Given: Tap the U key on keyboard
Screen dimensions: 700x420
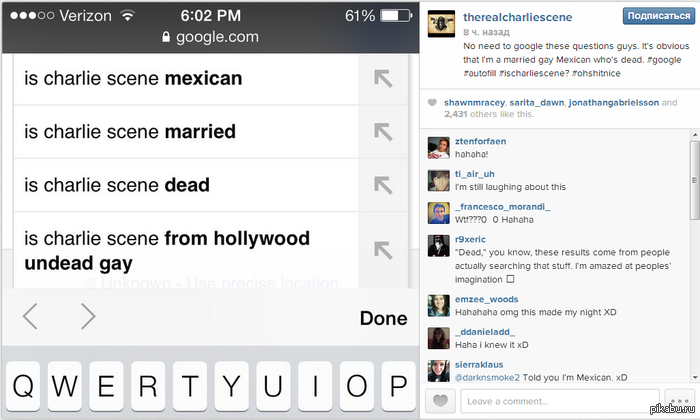Looking at the screenshot, I should (273, 387).
